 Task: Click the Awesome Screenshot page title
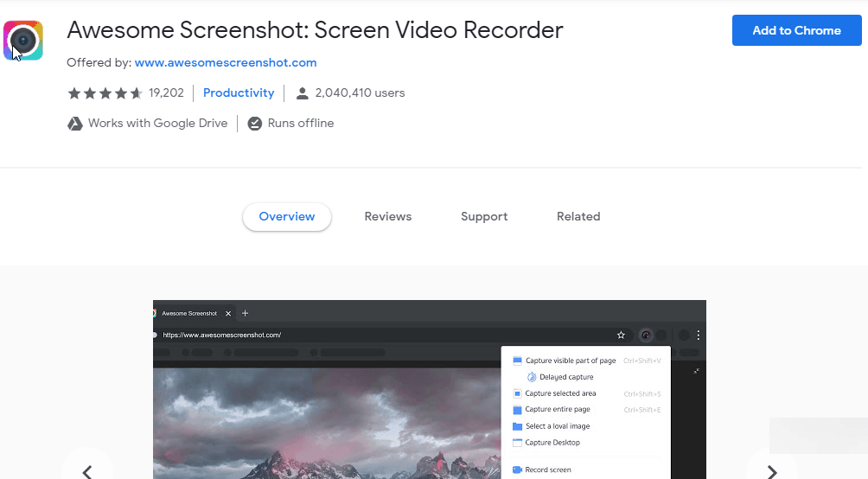[315, 30]
